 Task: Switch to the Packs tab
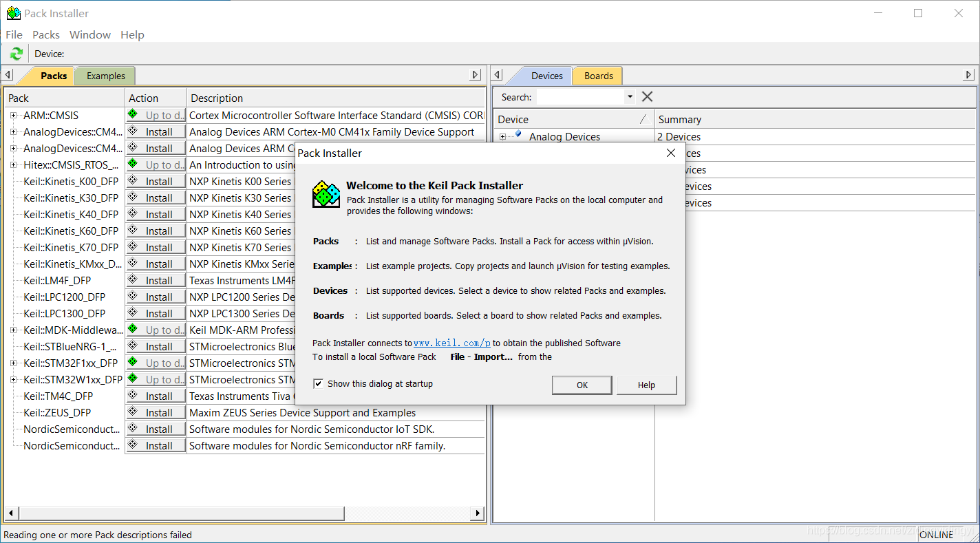click(53, 76)
